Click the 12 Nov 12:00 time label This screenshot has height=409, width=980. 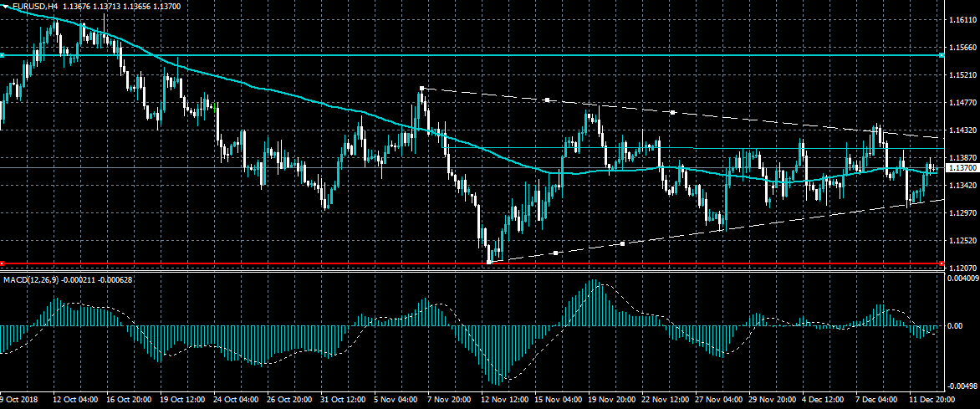[503, 399]
